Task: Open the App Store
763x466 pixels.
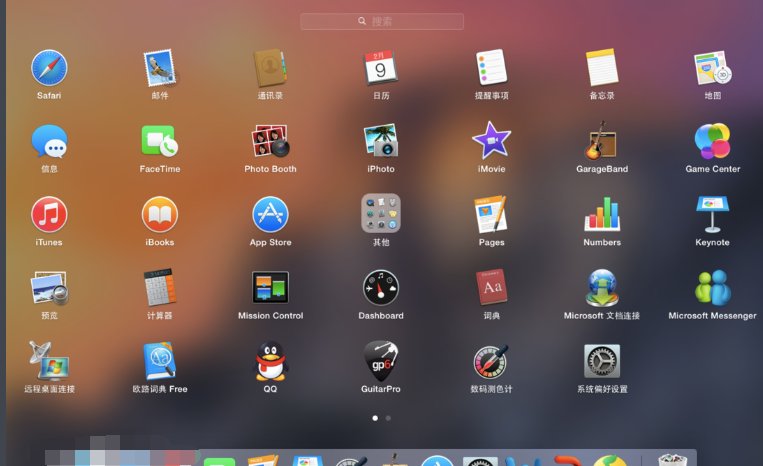Action: tap(270, 214)
